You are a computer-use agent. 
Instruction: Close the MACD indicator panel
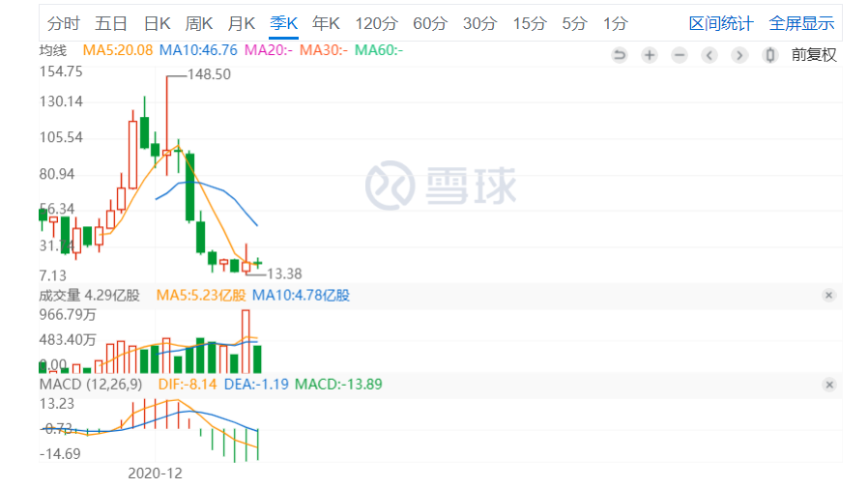pos(828,385)
